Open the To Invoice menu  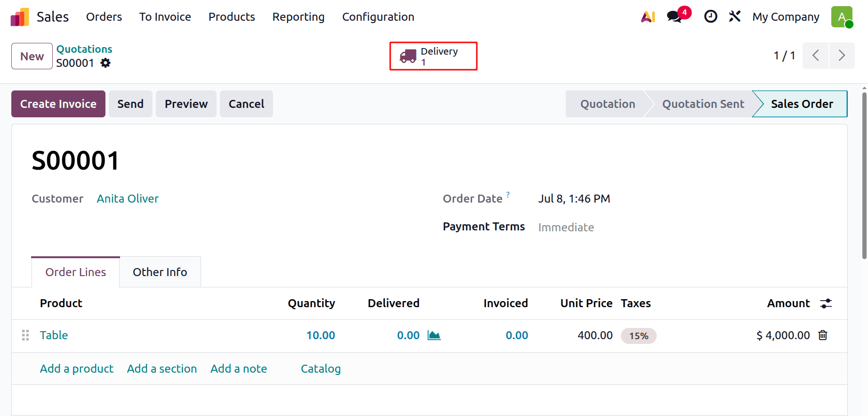[x=165, y=17]
